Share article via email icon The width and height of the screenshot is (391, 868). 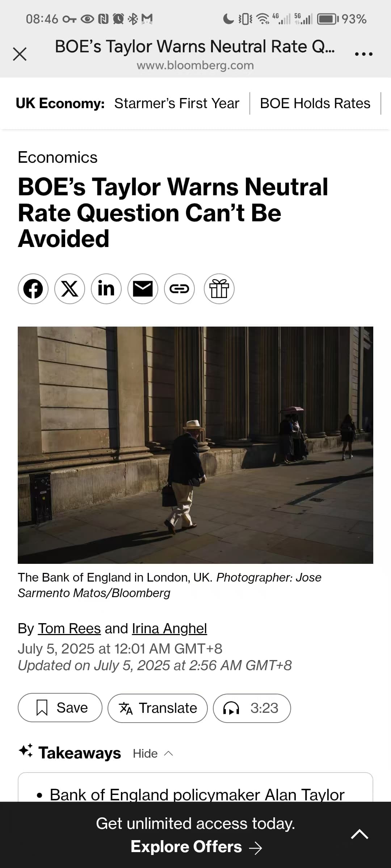(143, 289)
